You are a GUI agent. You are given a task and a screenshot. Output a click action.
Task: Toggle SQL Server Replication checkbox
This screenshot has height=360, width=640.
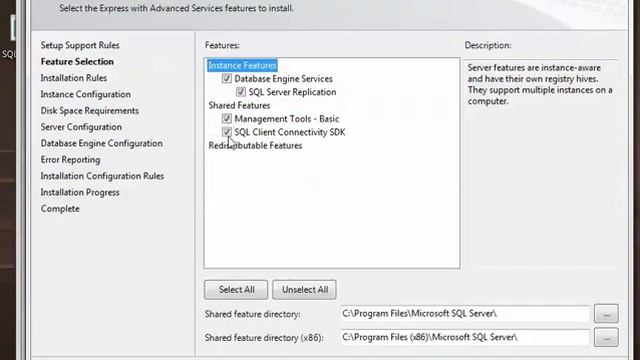pos(240,92)
